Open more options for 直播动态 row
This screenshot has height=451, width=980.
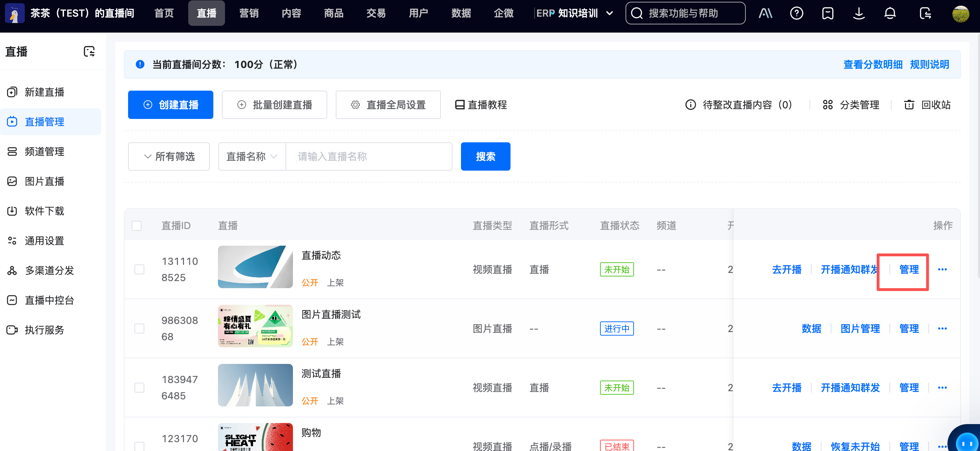click(942, 269)
